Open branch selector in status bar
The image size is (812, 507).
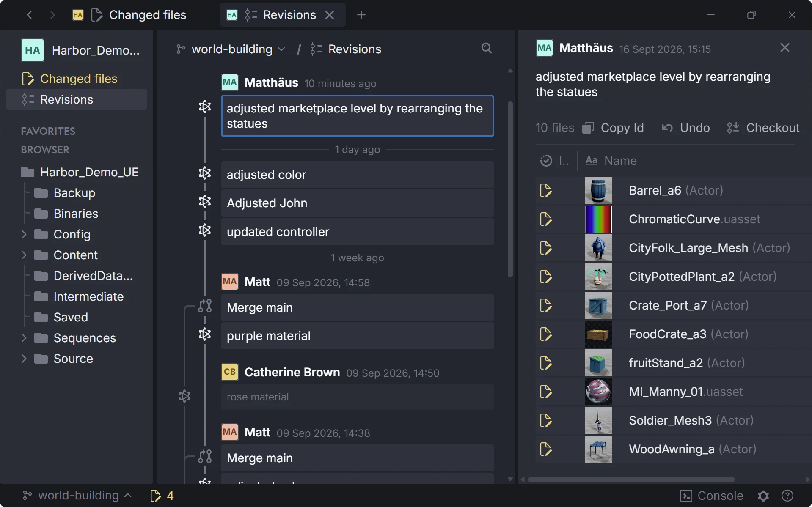(x=77, y=495)
